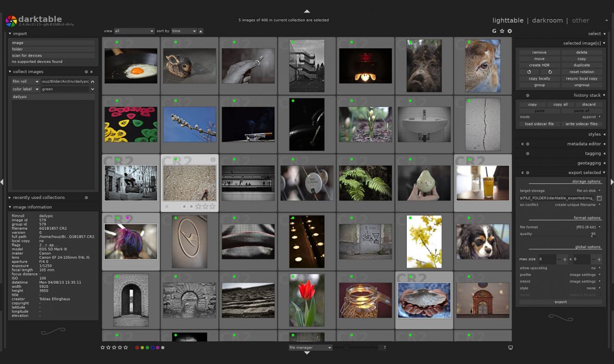Adjust the thumbnail zoom slider
The width and height of the screenshot is (614, 364).
[x=347, y=347]
